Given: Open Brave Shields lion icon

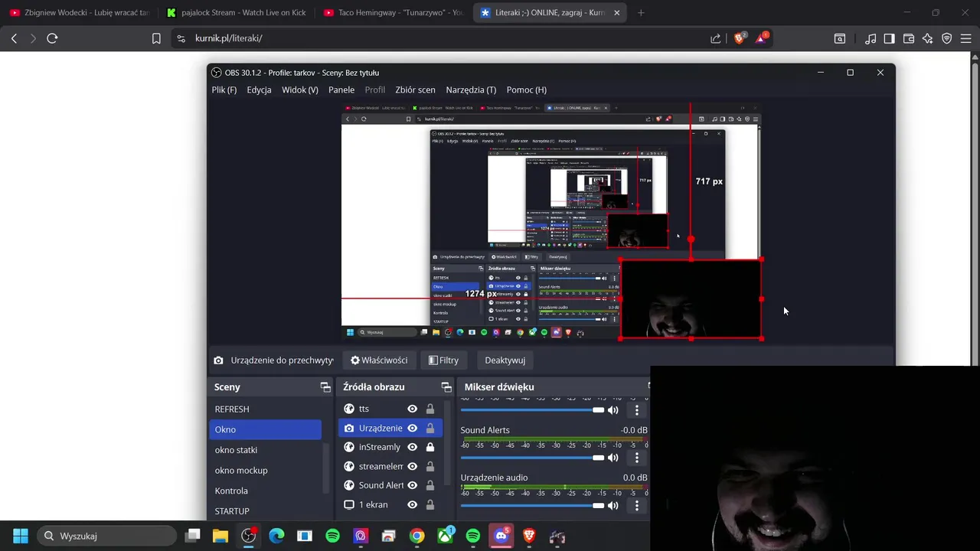Looking at the screenshot, I should click(740, 38).
